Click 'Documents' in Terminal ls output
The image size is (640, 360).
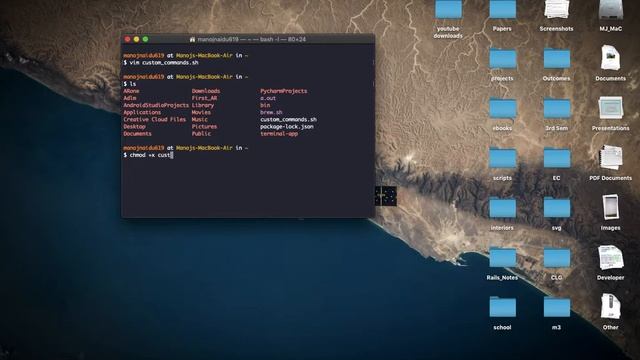coord(138,134)
